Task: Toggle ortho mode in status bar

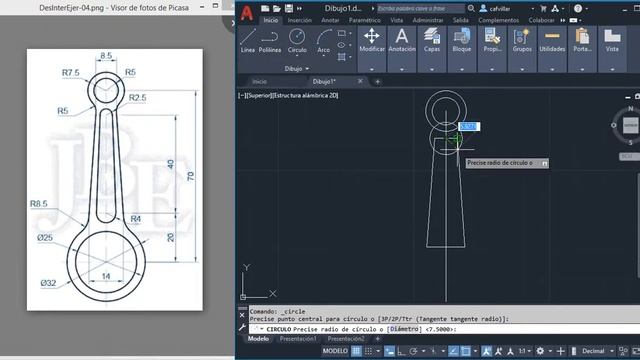Action: click(x=401, y=351)
